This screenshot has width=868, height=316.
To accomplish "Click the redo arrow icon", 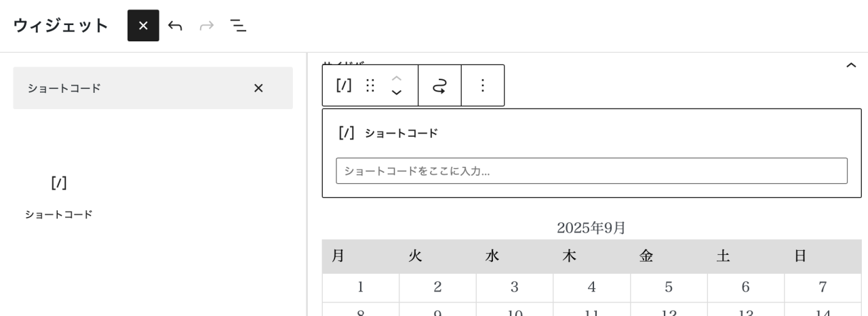I will pyautogui.click(x=207, y=26).
